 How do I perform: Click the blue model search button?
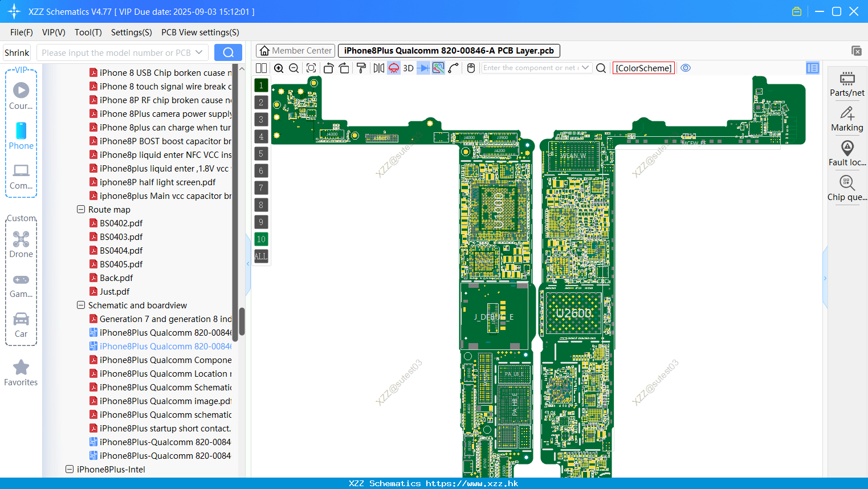point(228,52)
